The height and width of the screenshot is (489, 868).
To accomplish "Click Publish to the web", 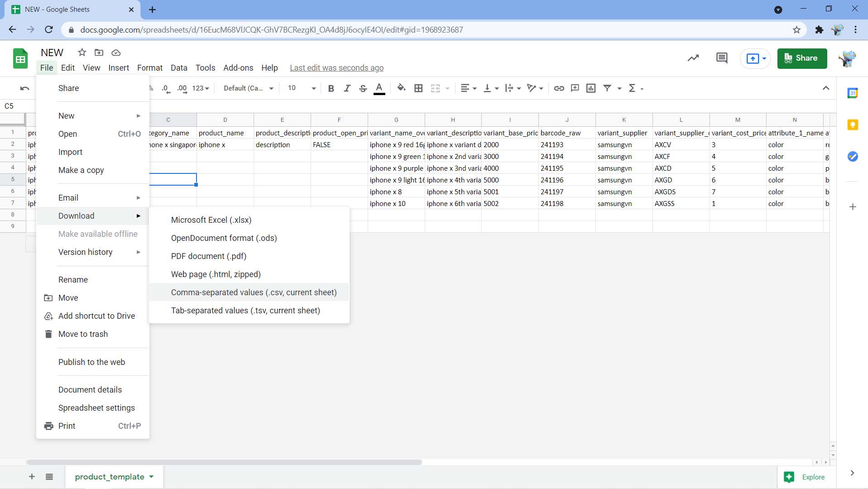I will [x=93, y=362].
